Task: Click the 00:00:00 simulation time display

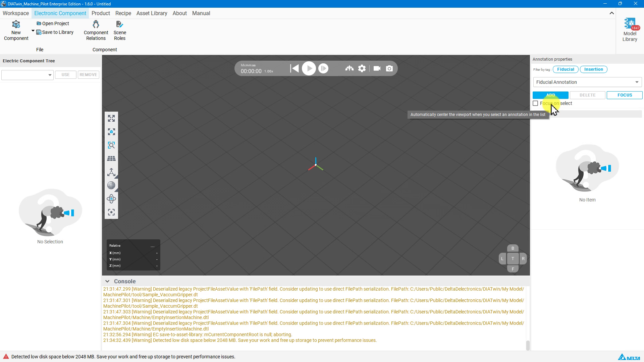Action: click(x=251, y=71)
